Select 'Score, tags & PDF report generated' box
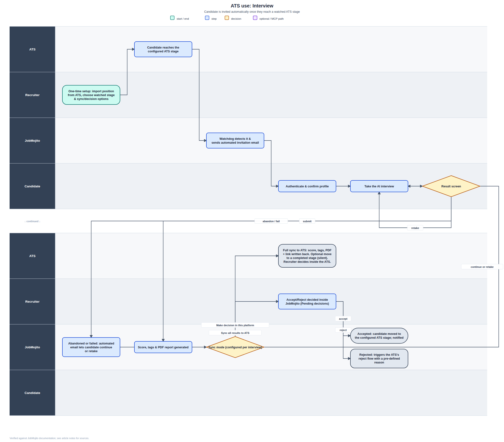Image resolution: width=504 pixels, height=442 pixels. coord(163,347)
